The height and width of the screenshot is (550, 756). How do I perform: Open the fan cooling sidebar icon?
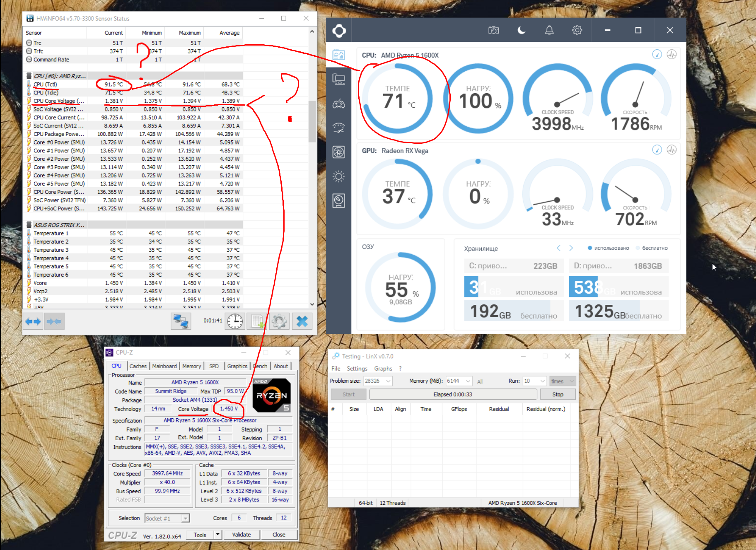[338, 152]
